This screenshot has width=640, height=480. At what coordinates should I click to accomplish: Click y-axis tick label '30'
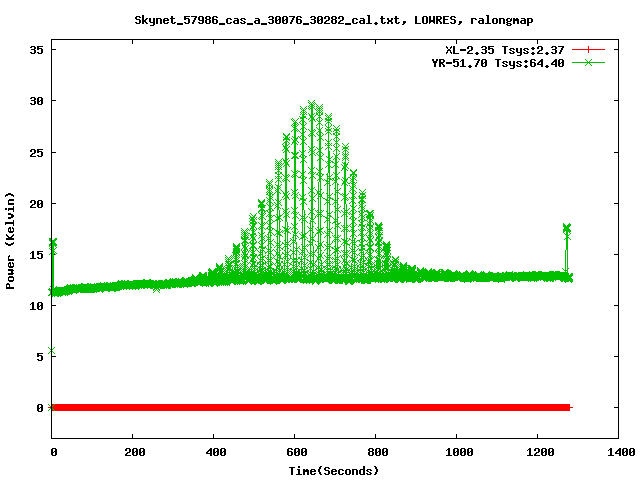tap(36, 101)
